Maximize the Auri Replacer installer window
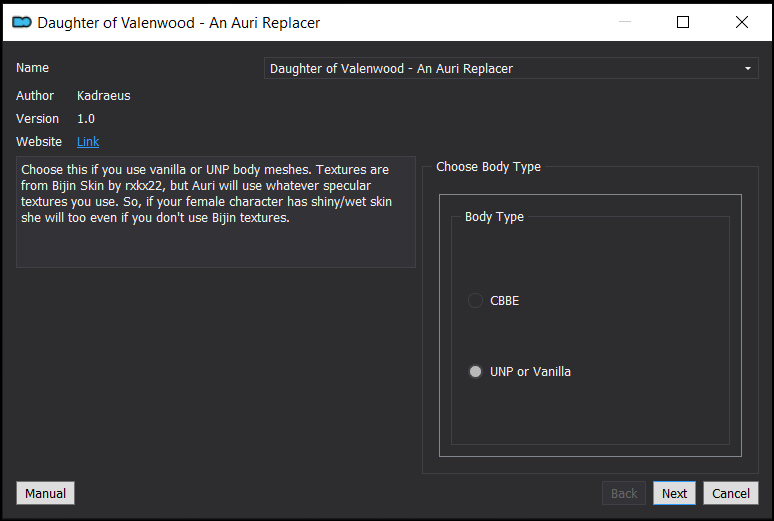The height and width of the screenshot is (521, 774). click(683, 22)
